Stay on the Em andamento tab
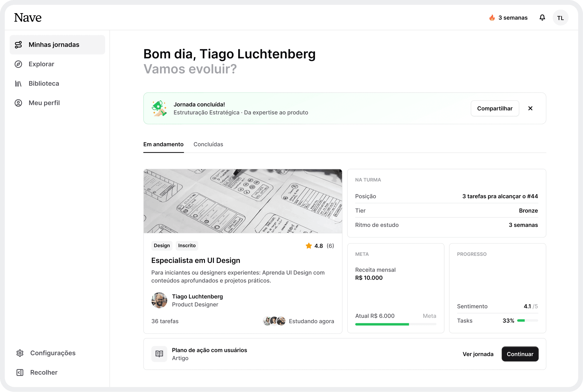Image resolution: width=583 pixels, height=392 pixels. click(x=163, y=144)
